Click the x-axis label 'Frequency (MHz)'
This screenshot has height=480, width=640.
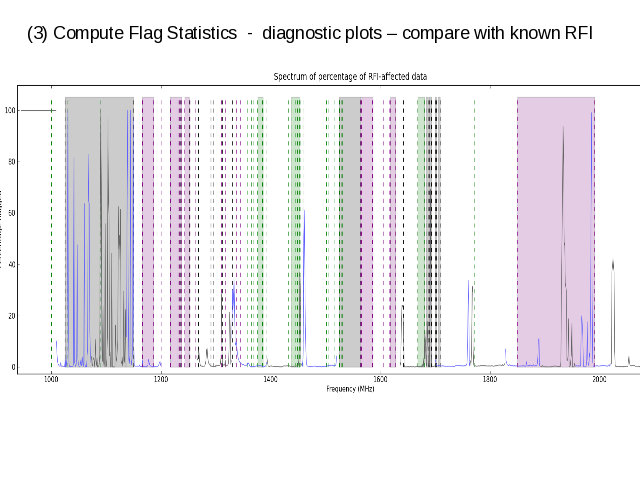[x=350, y=389]
